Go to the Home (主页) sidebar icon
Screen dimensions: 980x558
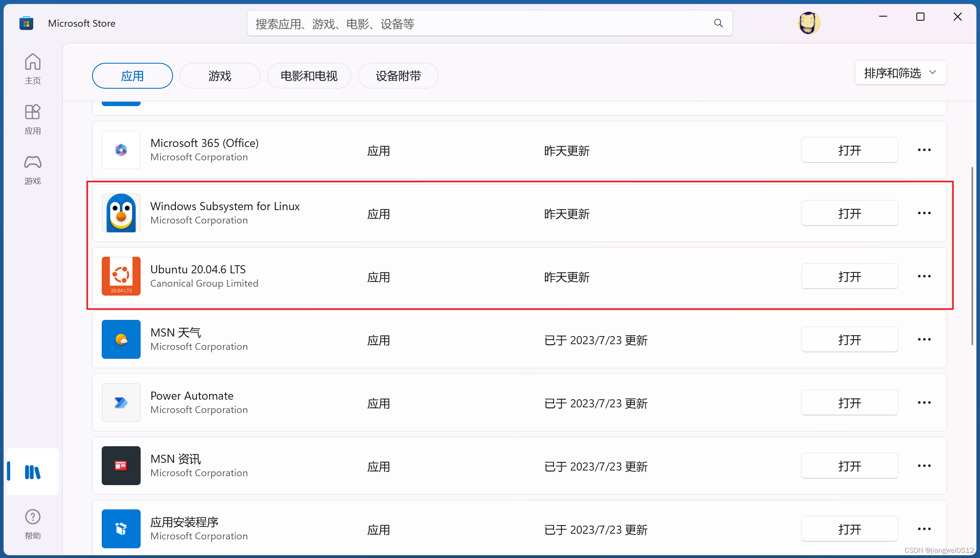tap(32, 69)
